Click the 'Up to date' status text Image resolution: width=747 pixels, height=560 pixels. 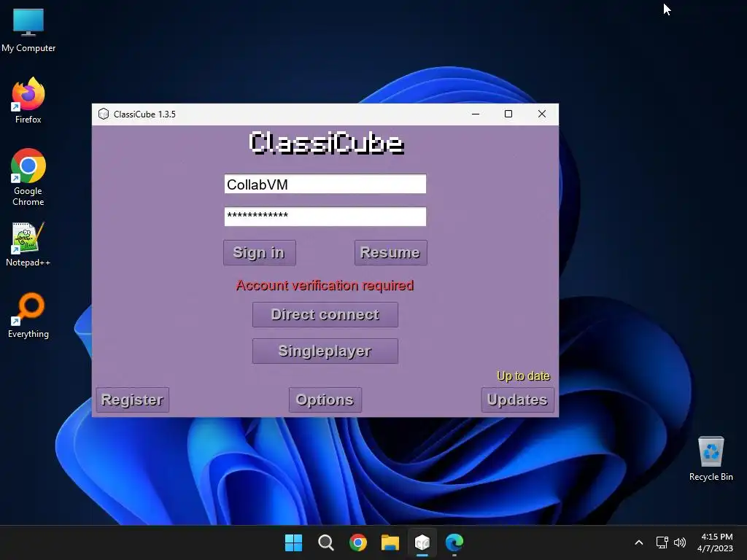(523, 376)
